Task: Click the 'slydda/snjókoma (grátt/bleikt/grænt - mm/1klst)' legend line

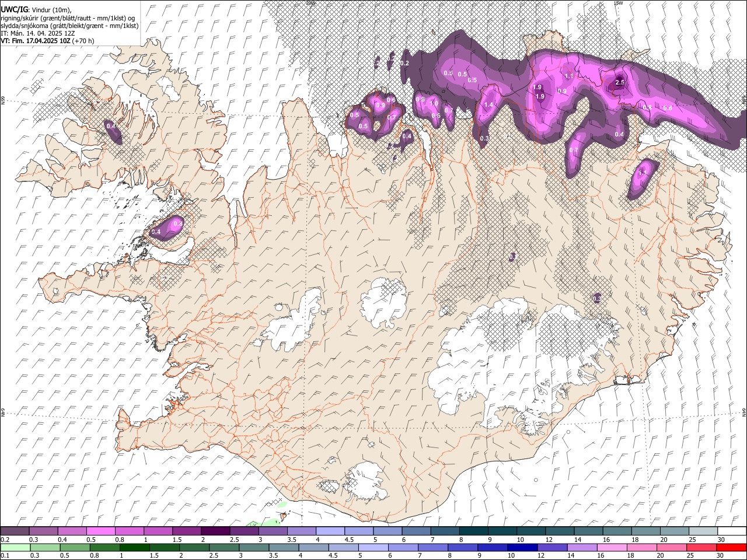Action: coord(69,26)
